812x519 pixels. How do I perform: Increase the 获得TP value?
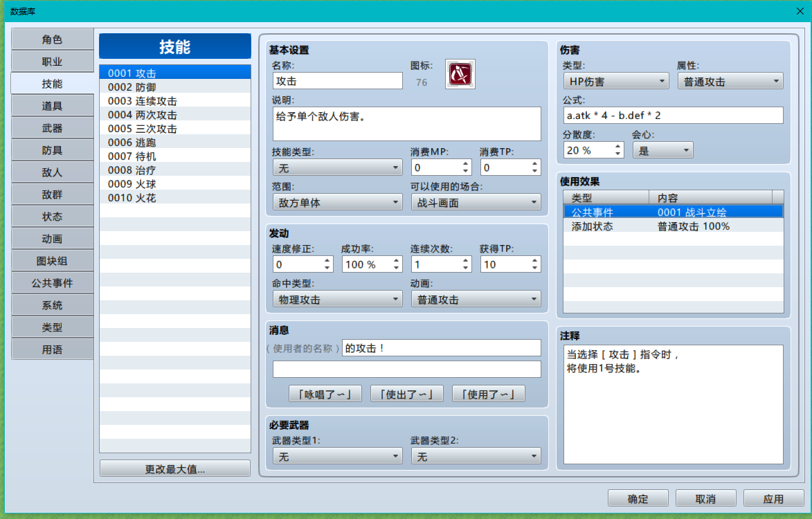tap(535, 260)
